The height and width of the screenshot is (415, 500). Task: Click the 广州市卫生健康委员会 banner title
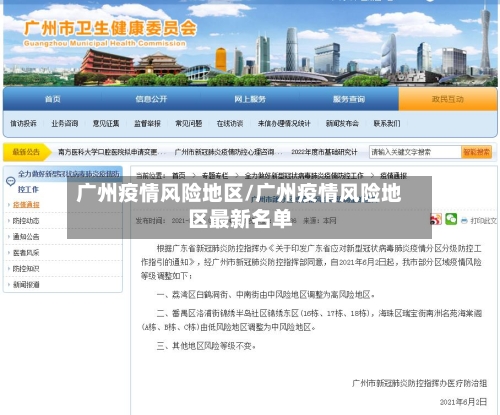[x=110, y=28]
